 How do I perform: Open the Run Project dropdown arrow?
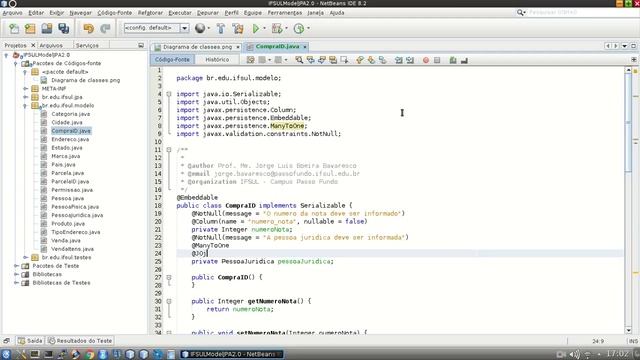pyautogui.click(x=264, y=28)
